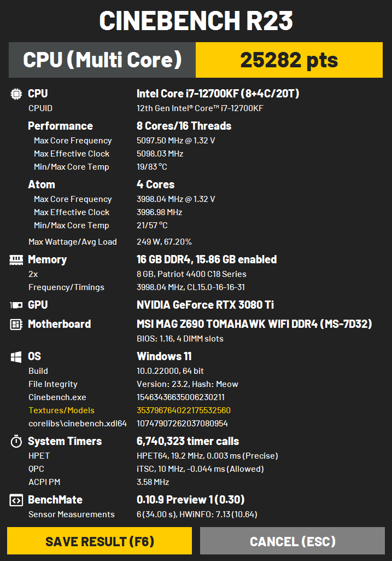The height and width of the screenshot is (561, 392).
Task: Click the CANCEL (ESC) button
Action: point(292,541)
